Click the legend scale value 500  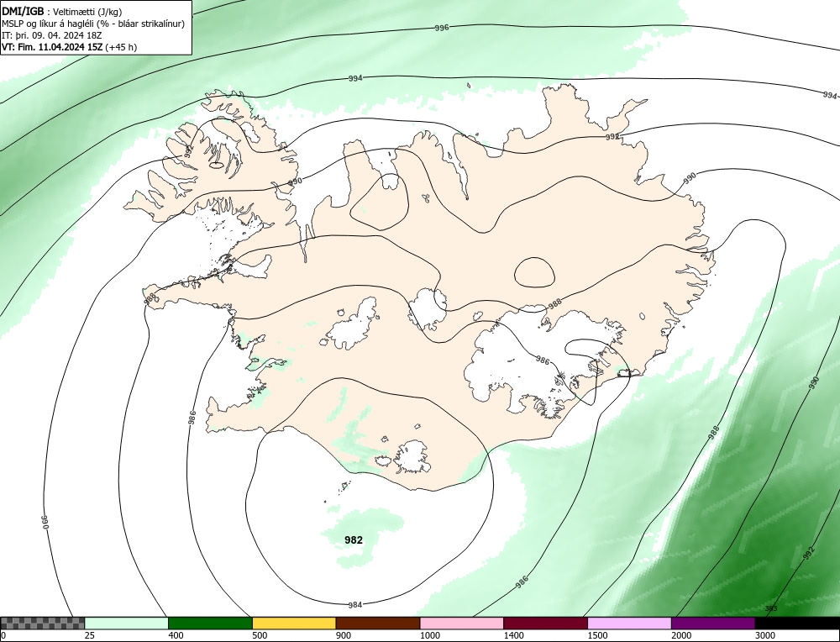(x=260, y=635)
